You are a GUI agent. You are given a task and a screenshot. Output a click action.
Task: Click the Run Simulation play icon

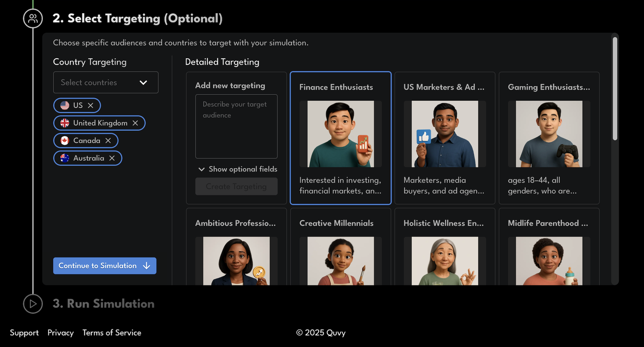33,304
